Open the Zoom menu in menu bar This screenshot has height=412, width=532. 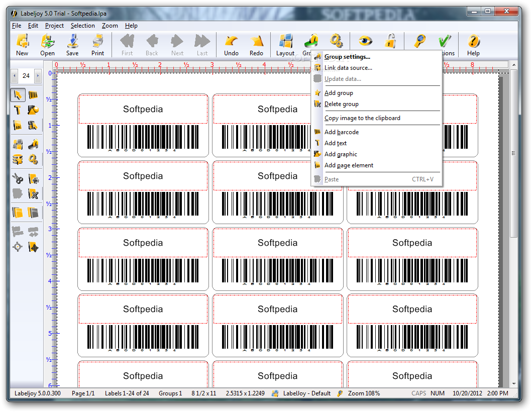(110, 26)
